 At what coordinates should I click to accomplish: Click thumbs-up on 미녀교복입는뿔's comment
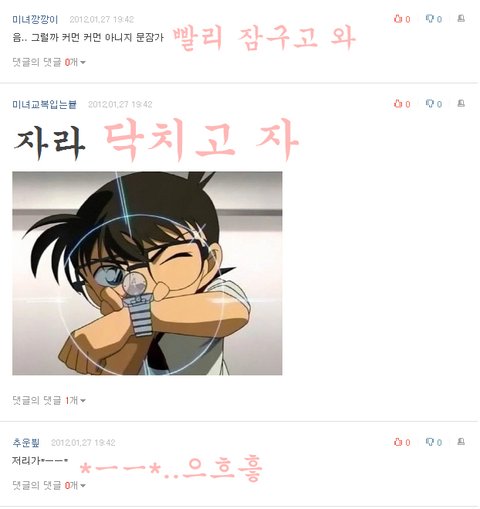click(x=402, y=104)
